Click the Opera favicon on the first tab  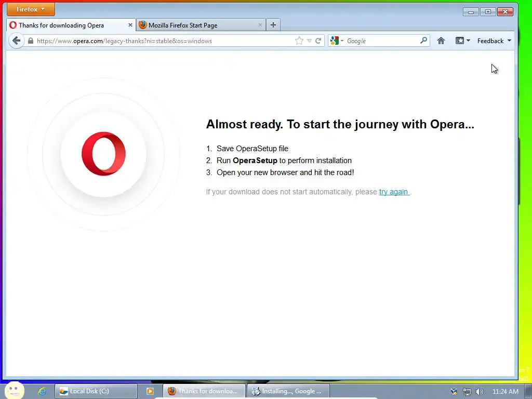13,25
